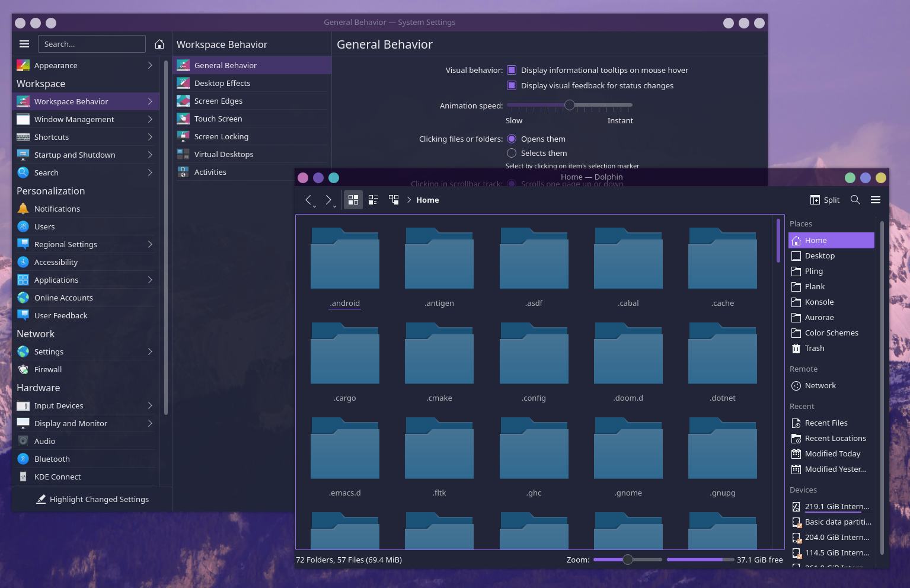Open Audio settings
Viewport: 910px width, 588px height.
(x=86, y=441)
